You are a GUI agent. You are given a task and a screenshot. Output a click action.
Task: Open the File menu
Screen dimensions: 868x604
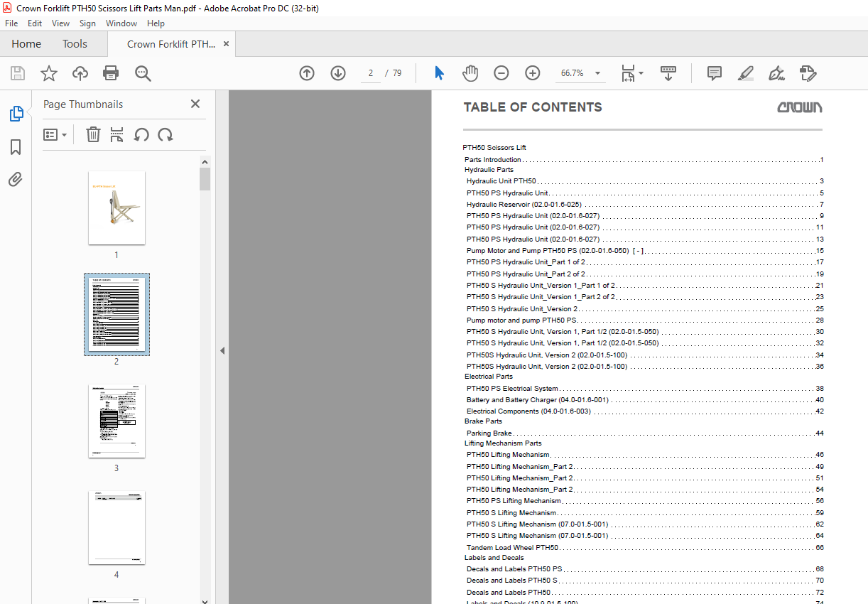click(x=11, y=23)
